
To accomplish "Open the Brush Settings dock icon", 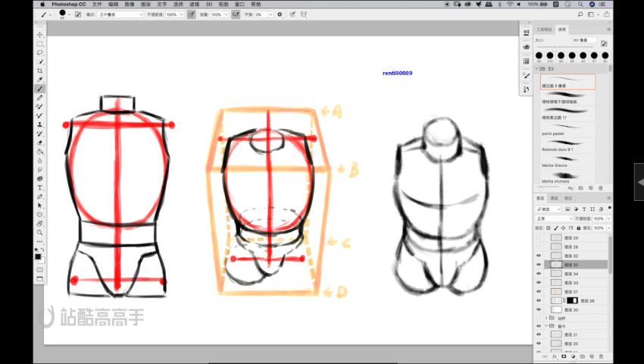I will (527, 76).
